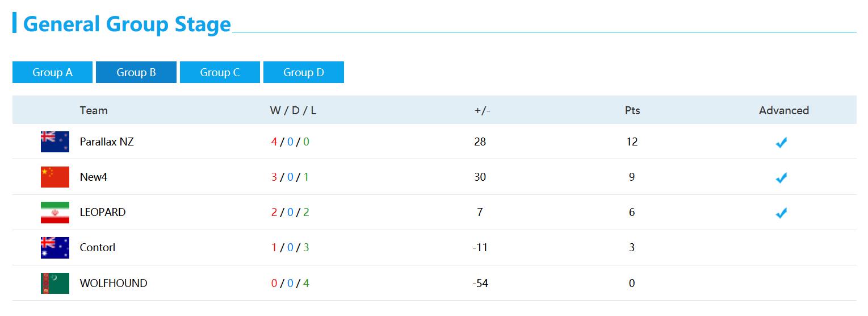
Task: Click New4 advanced checkmark
Action: (781, 178)
